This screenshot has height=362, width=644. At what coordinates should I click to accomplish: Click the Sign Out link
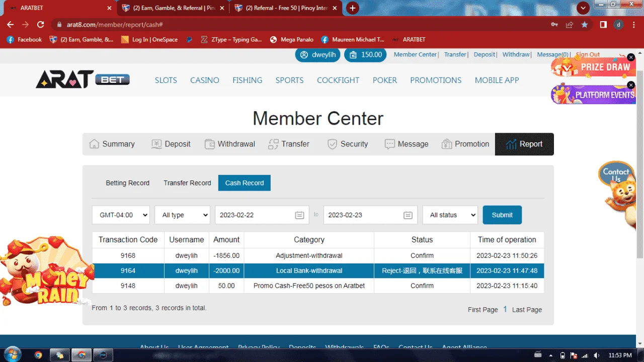click(x=588, y=54)
